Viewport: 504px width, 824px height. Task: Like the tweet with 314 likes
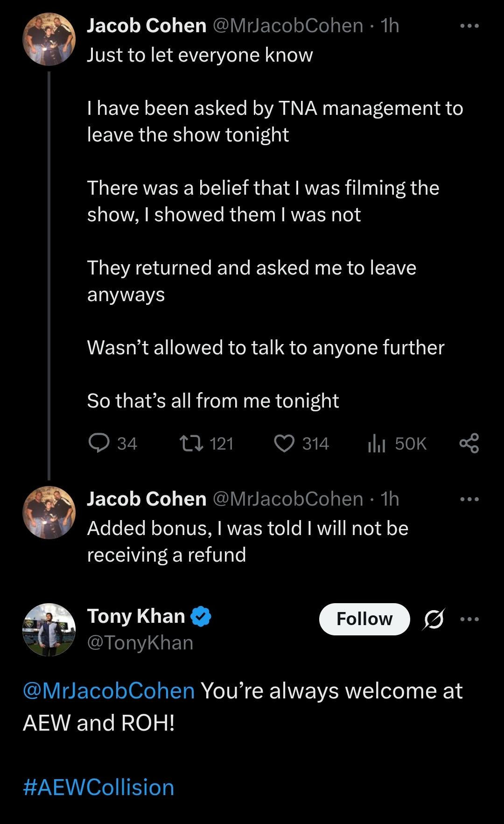284,443
